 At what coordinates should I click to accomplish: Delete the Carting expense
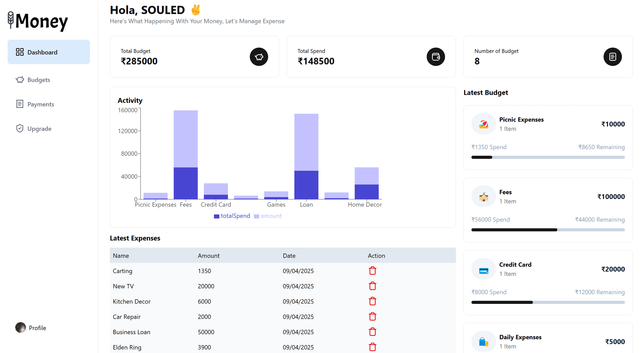point(372,270)
